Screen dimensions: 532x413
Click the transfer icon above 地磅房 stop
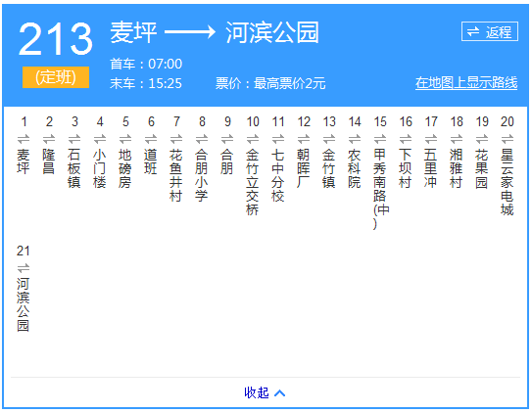coord(125,139)
